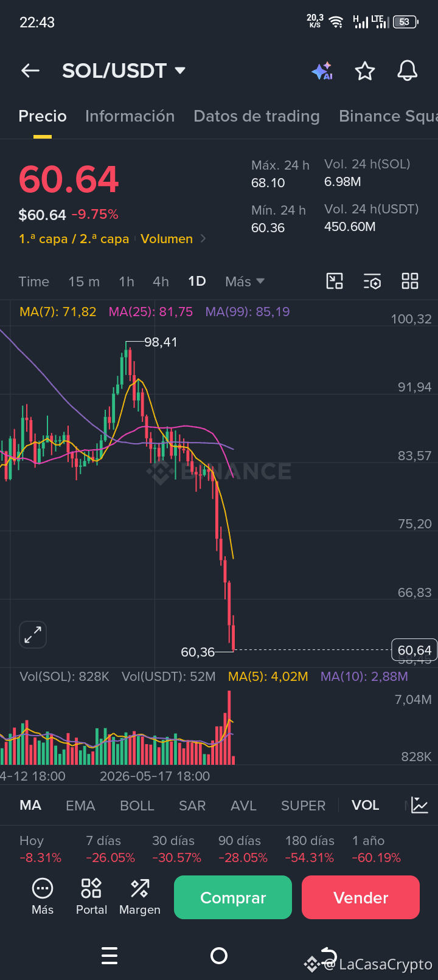Image resolution: width=438 pixels, height=980 pixels.
Task: Open the 1.ª capa / 2.ª capa tag
Action: pyautogui.click(x=74, y=239)
